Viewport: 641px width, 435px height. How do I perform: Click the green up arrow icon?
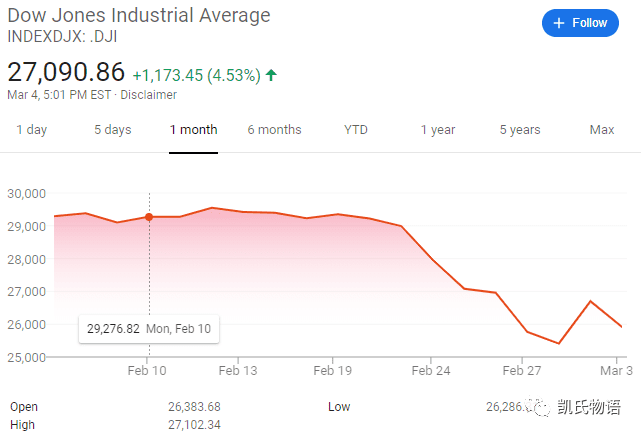271,75
